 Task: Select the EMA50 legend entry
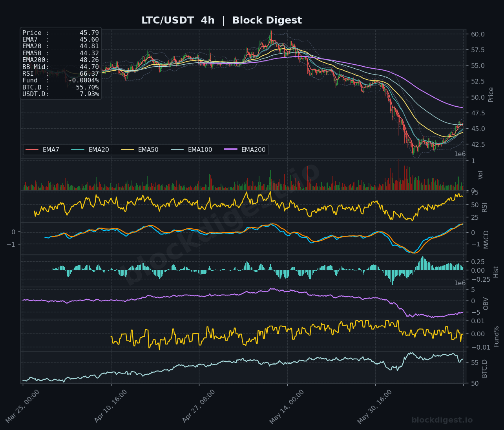click(x=140, y=149)
